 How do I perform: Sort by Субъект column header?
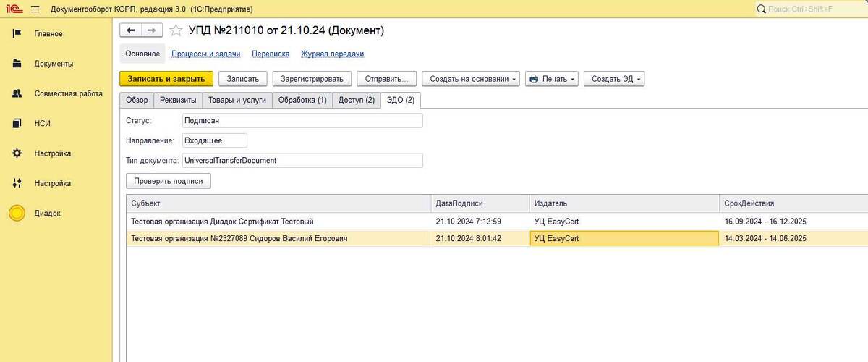(278, 203)
